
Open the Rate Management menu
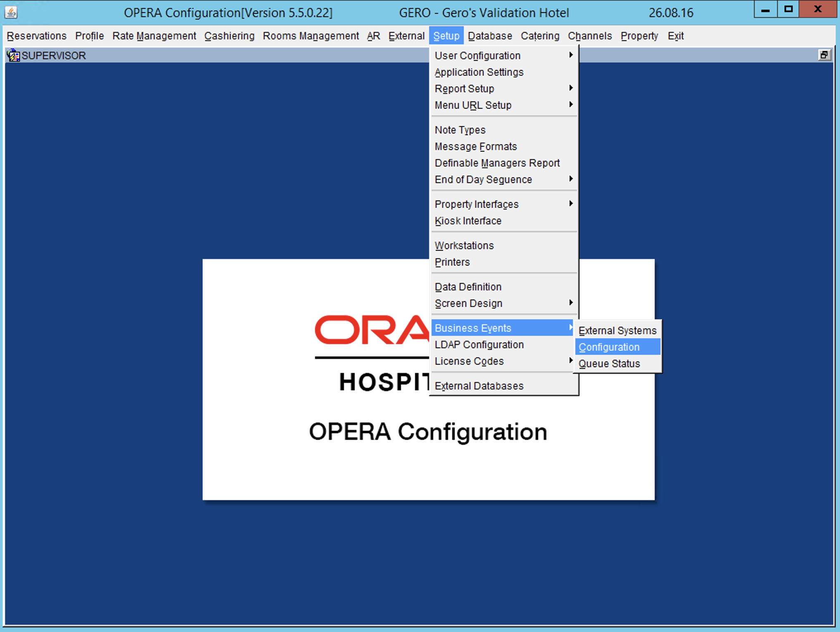pos(154,36)
